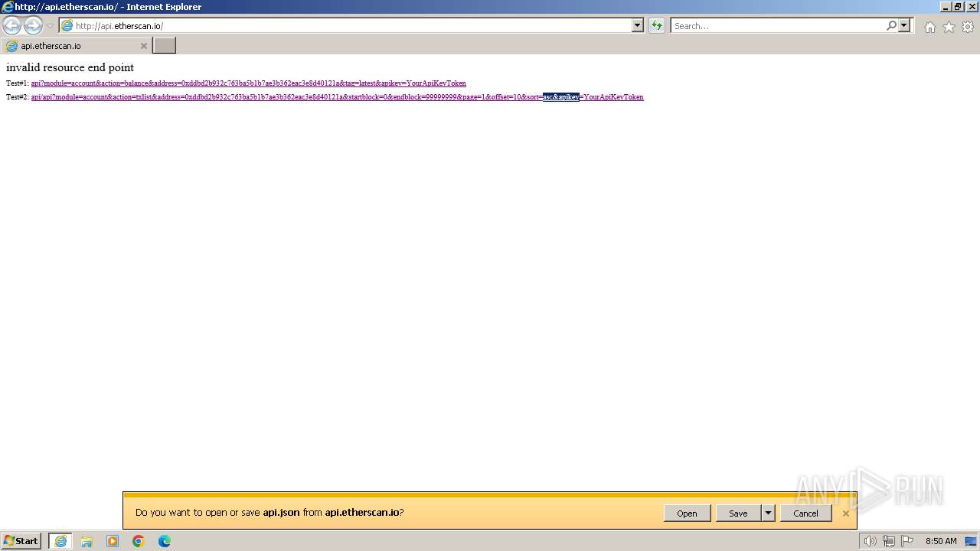Open the network tray icon
This screenshot has height=551, width=980.
888,541
